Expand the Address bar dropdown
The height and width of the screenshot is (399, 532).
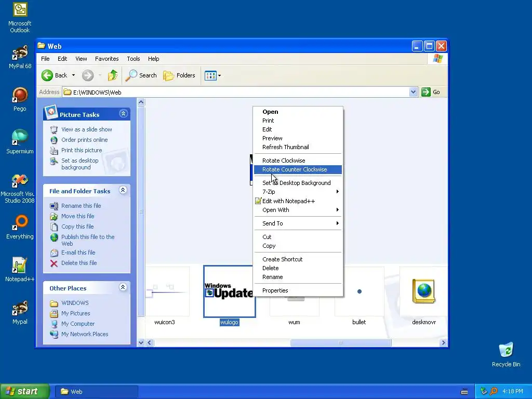pos(413,92)
